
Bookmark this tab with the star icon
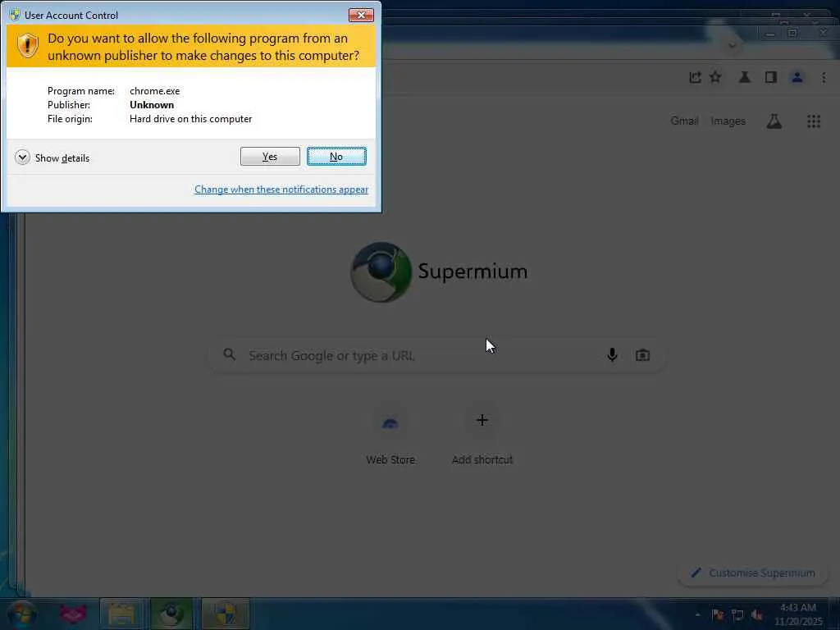tap(715, 78)
